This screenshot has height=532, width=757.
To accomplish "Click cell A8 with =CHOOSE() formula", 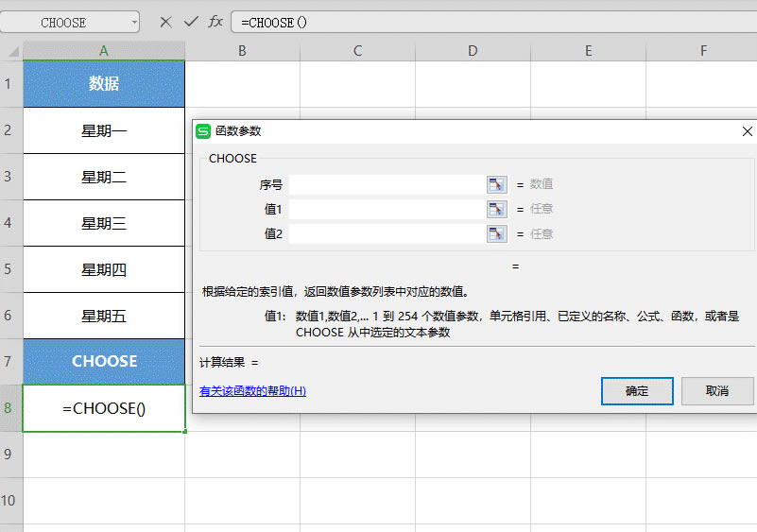I will pyautogui.click(x=104, y=408).
